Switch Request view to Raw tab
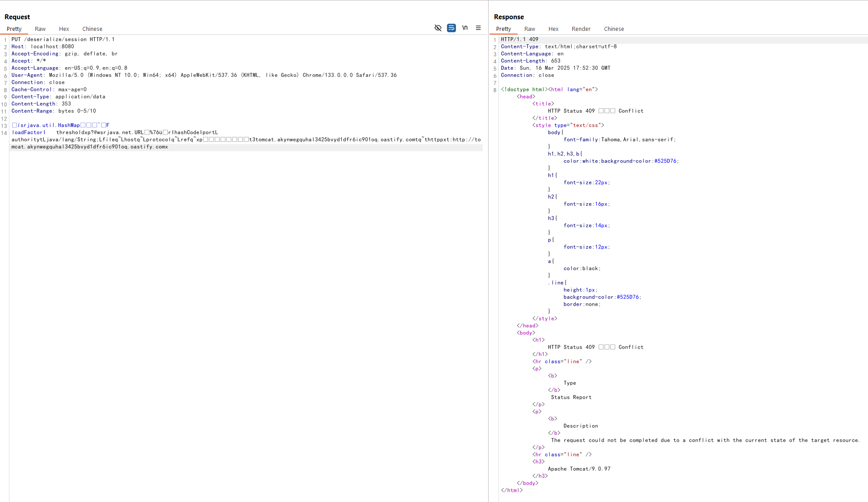The width and height of the screenshot is (868, 502). click(x=40, y=29)
